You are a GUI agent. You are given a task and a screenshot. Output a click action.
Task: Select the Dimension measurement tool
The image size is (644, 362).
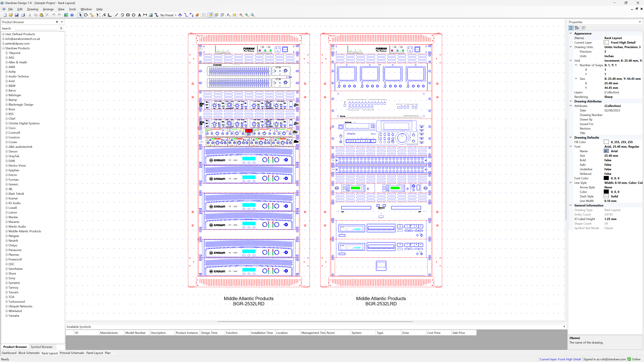click(x=145, y=15)
